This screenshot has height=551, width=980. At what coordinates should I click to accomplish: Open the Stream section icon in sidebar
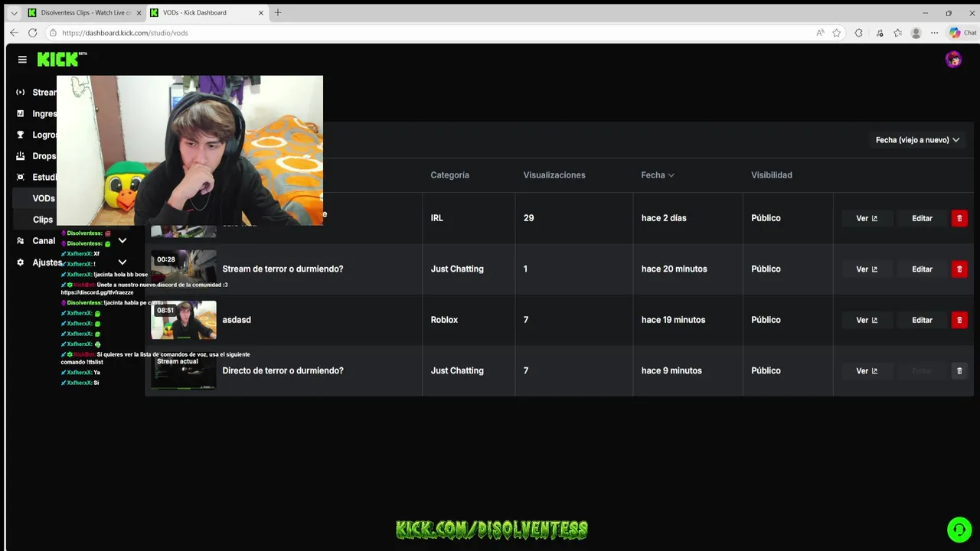[21, 93]
